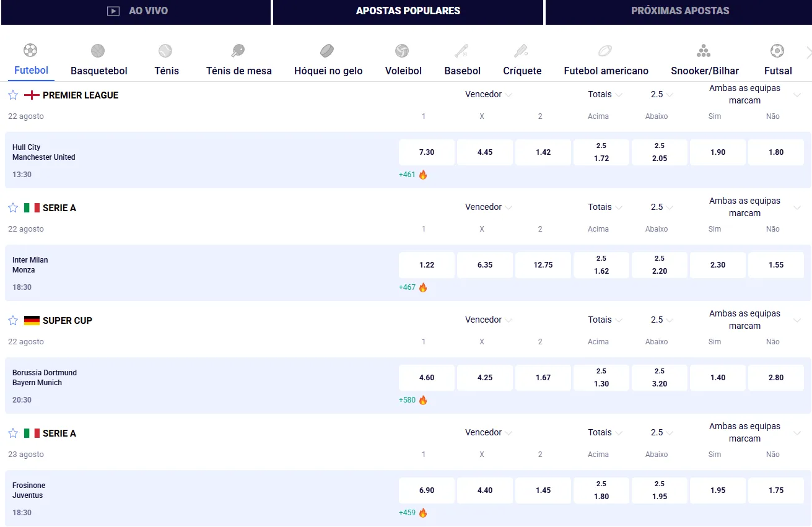Bet on Juventus win at 1.45

[x=543, y=490]
